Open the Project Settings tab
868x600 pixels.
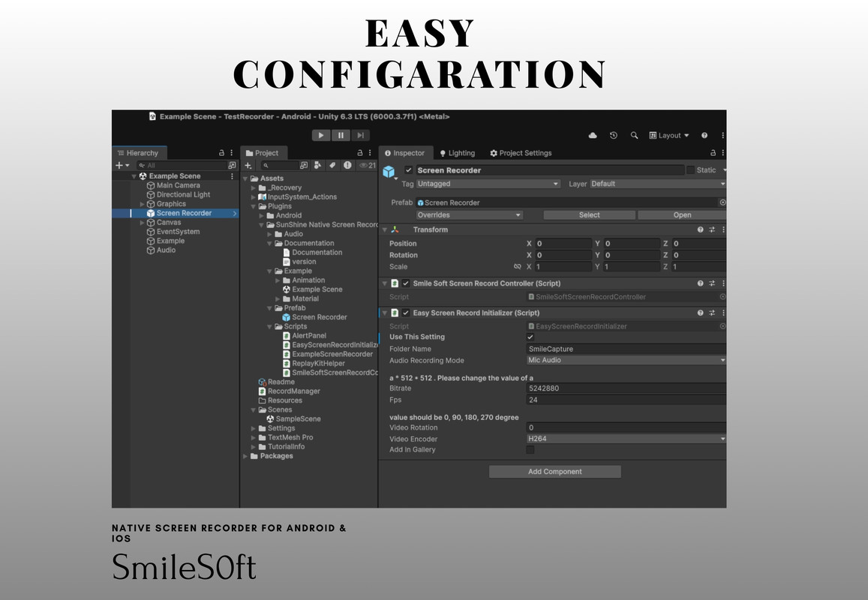point(521,153)
